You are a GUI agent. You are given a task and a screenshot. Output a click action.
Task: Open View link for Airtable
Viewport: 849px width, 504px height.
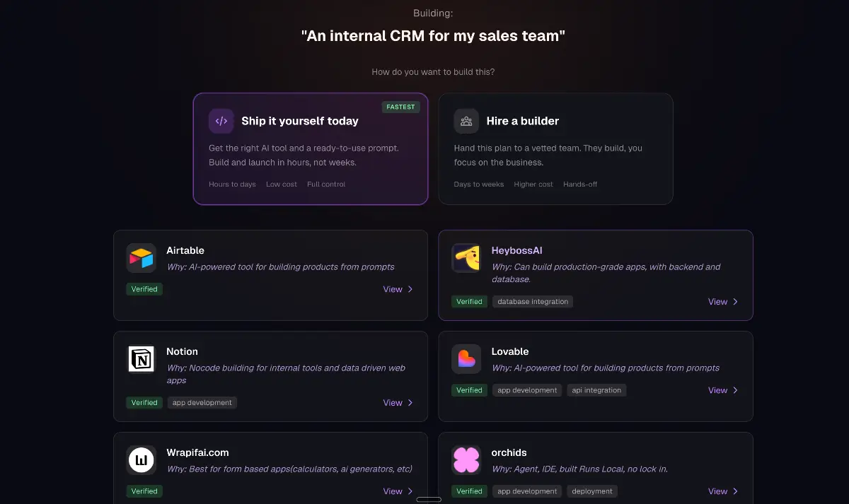pos(398,289)
